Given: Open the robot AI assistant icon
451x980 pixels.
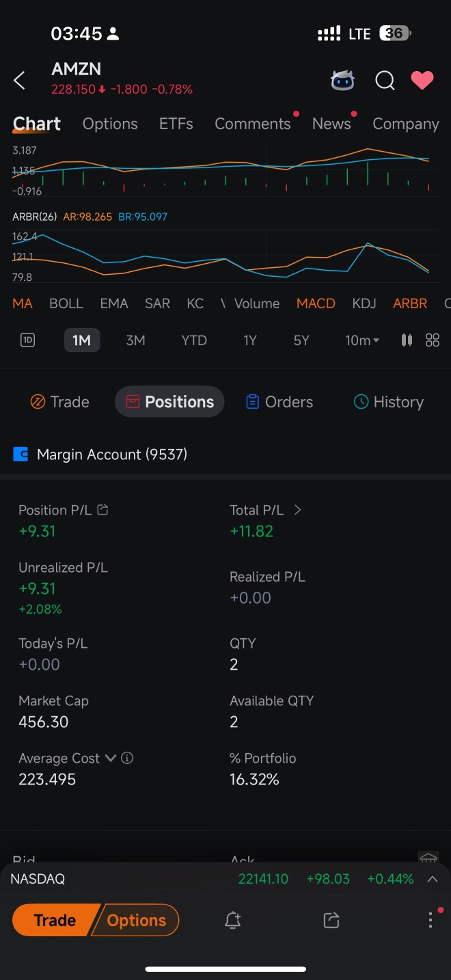Looking at the screenshot, I should [x=343, y=81].
